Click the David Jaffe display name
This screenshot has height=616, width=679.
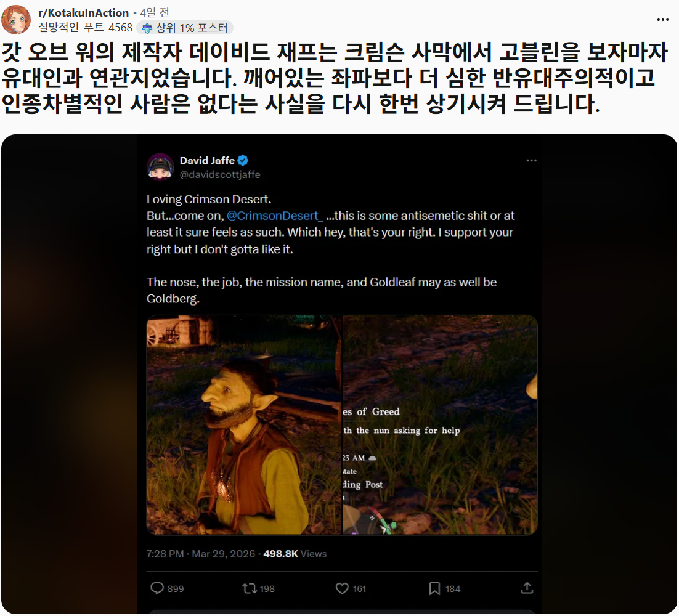[x=207, y=161]
